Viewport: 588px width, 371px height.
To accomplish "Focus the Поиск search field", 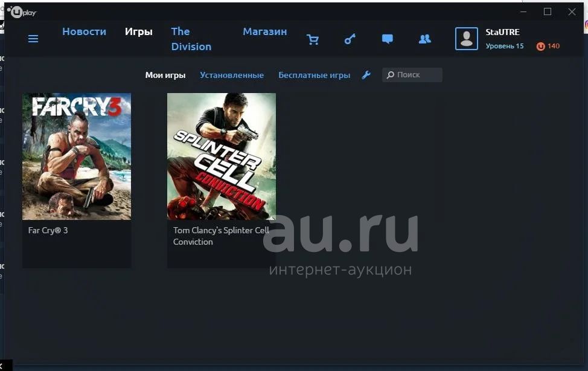I will point(412,75).
